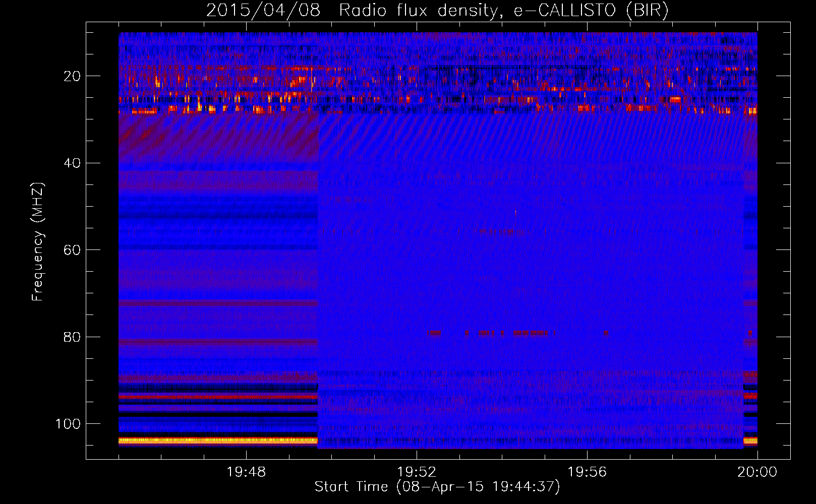This screenshot has height=504, width=816.
Task: Select the 19:52 time tick label
Action: [x=417, y=472]
